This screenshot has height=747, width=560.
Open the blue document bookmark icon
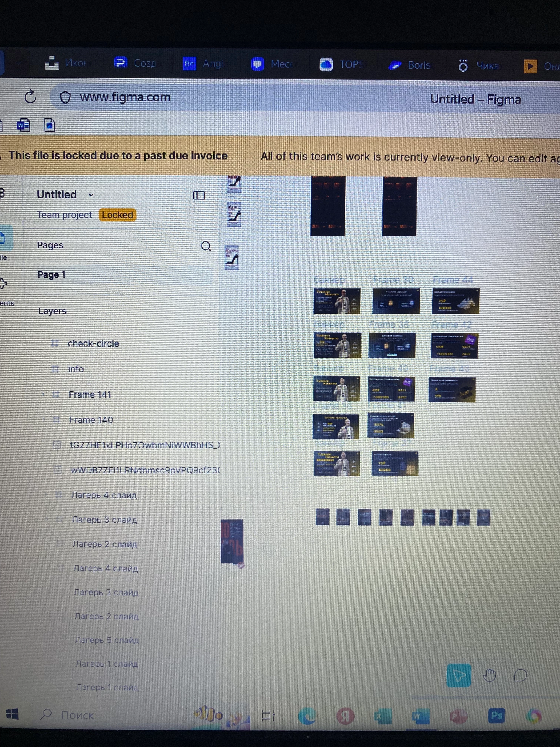pos(50,125)
